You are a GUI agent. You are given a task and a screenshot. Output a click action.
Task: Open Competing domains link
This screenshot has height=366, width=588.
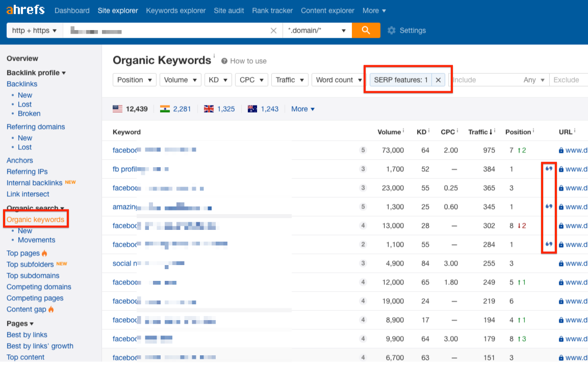coord(39,287)
